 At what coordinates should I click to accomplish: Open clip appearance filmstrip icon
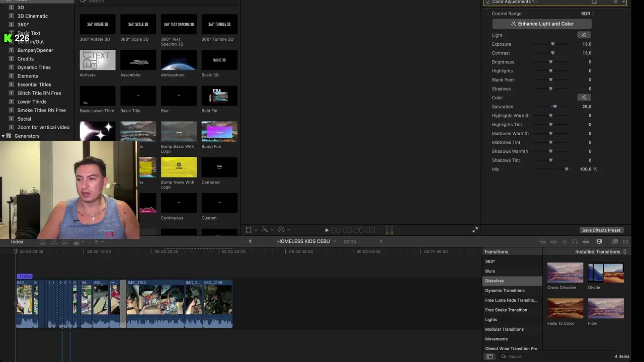(599, 242)
